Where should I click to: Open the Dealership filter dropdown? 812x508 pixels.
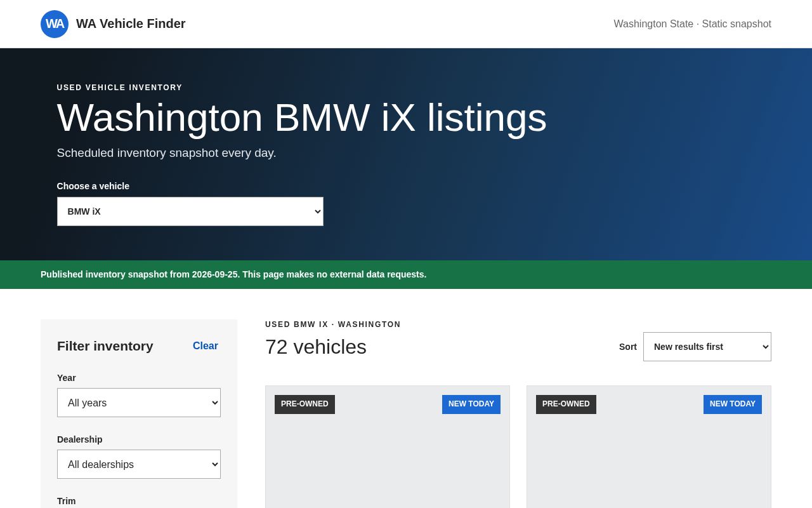tap(139, 464)
